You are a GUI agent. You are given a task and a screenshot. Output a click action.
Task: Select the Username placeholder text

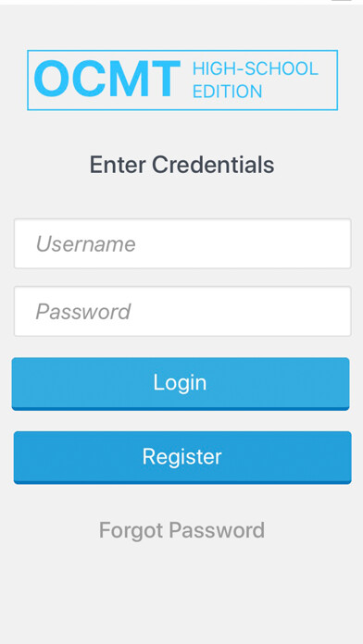(85, 244)
